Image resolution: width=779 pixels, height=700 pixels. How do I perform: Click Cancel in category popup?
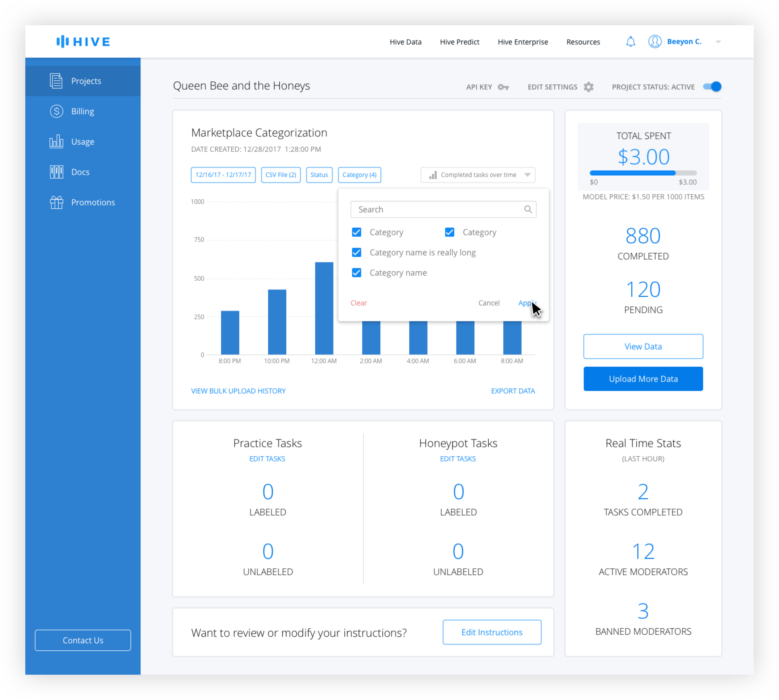(489, 303)
